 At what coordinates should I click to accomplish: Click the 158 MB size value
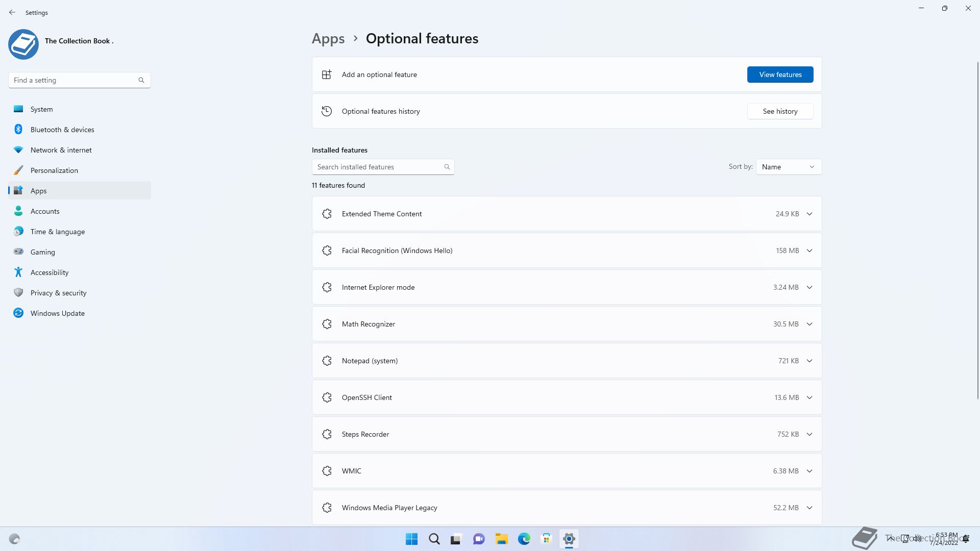787,251
